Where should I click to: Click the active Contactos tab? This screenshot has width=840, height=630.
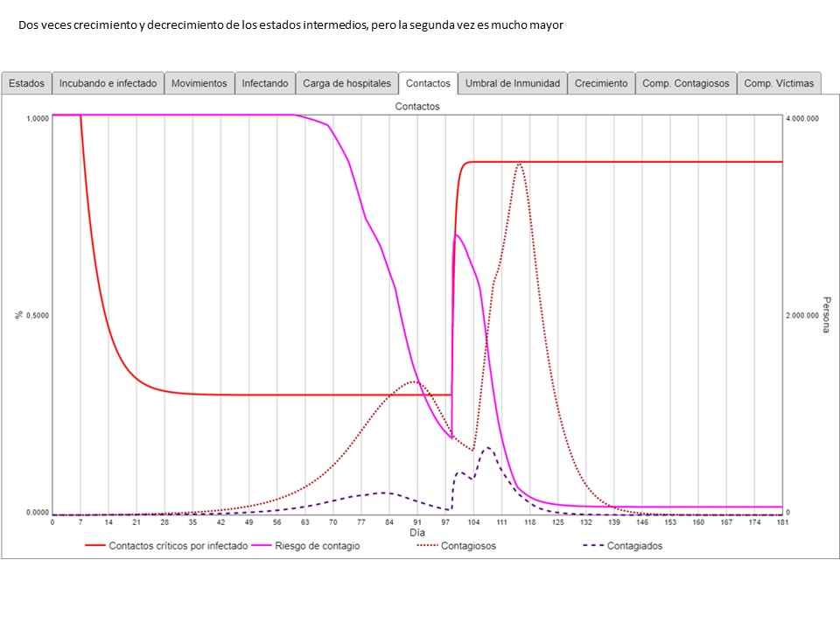coord(428,83)
